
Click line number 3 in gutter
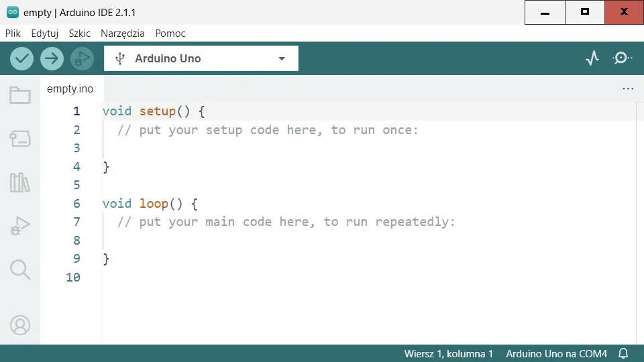[76, 148]
